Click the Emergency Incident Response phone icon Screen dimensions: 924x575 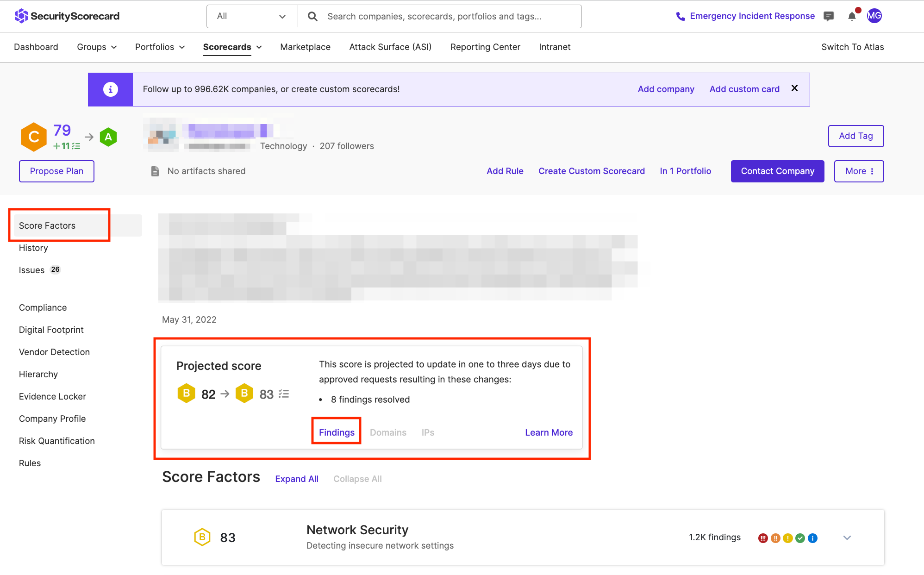pos(680,16)
